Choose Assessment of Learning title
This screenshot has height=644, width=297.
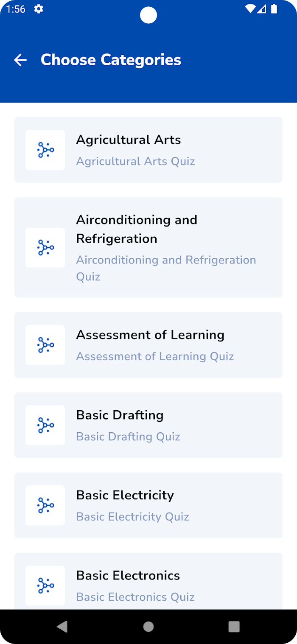pyautogui.click(x=150, y=335)
